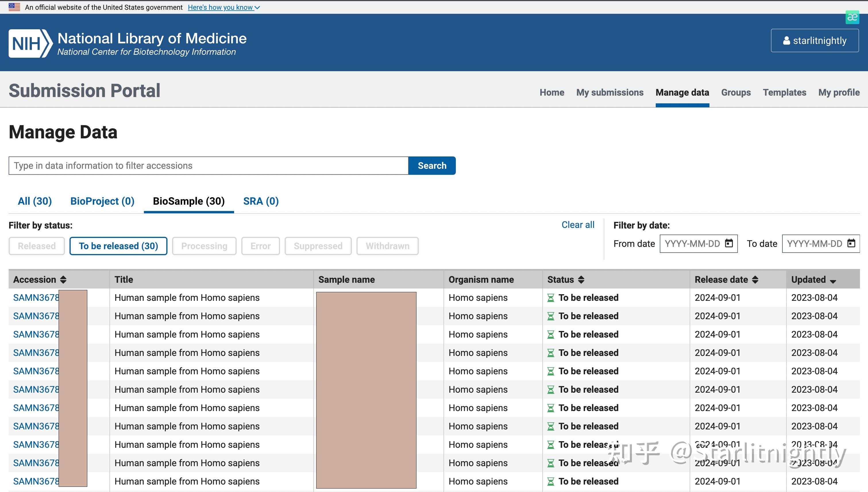The height and width of the screenshot is (492, 868).
Task: Switch to the SRA (0) tab
Action: 261,202
